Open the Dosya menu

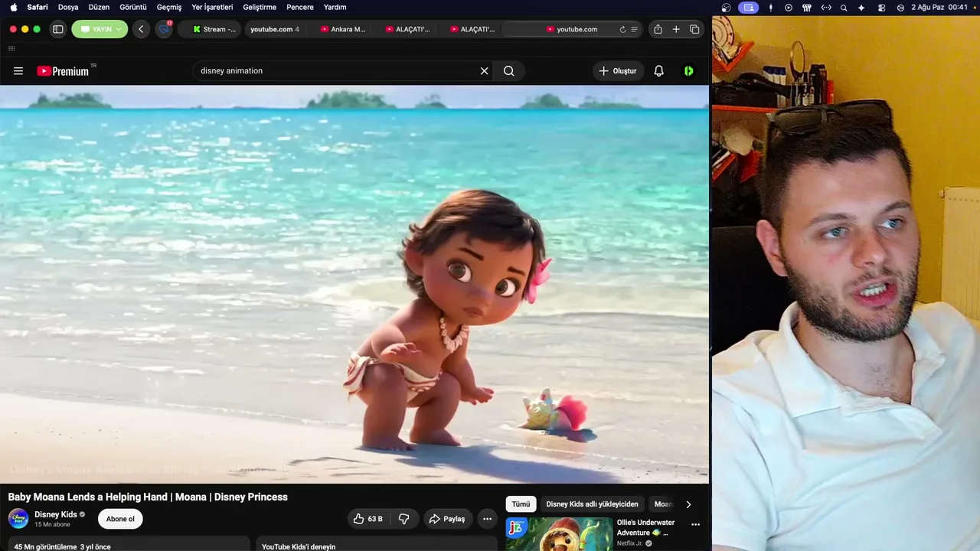pyautogui.click(x=68, y=7)
